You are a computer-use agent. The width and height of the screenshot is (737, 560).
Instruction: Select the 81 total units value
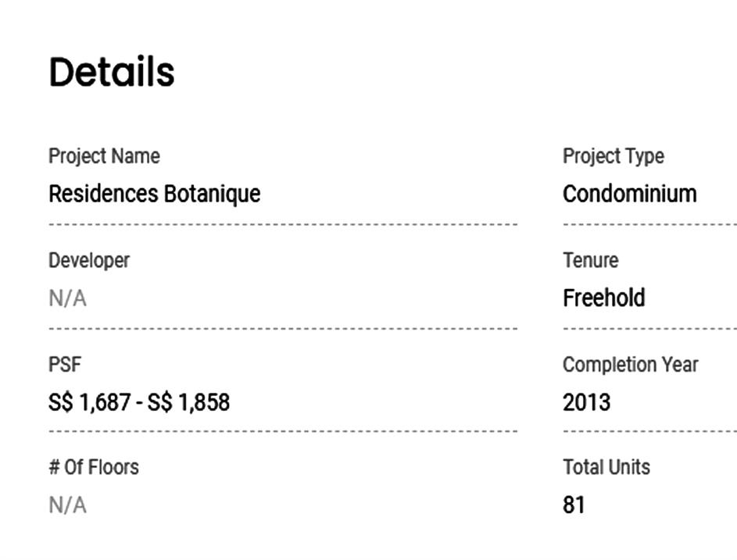574,505
